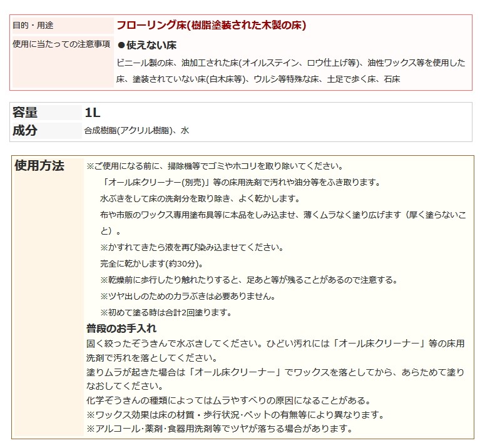Click the ※初めて塗る時は合計2回塗り note
Viewport: 480px width, 448px height.
[166, 312]
